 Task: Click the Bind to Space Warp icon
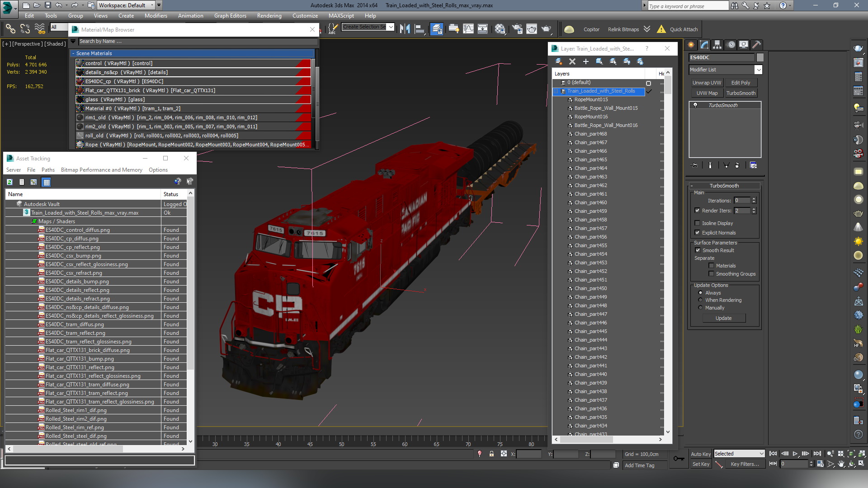40,29
